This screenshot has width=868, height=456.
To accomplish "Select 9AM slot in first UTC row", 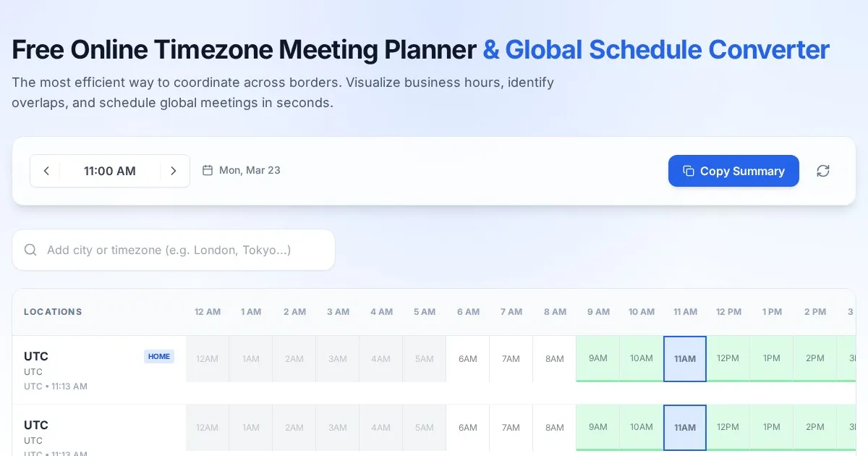I will 598,358.
